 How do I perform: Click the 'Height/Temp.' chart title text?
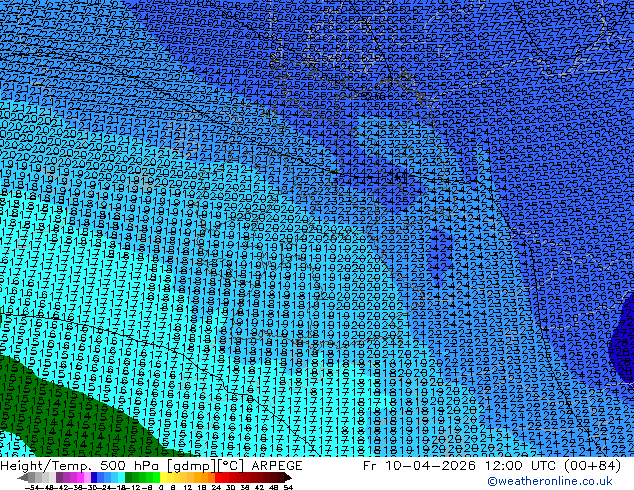point(46,466)
